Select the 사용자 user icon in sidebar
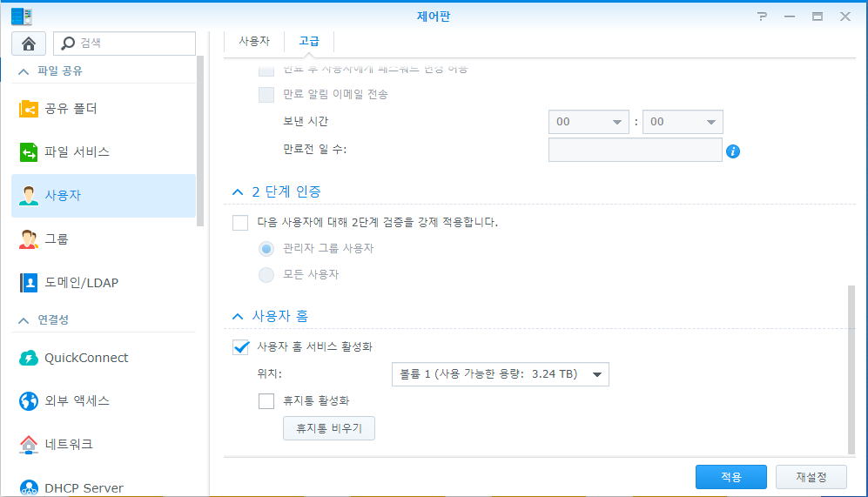 28,195
